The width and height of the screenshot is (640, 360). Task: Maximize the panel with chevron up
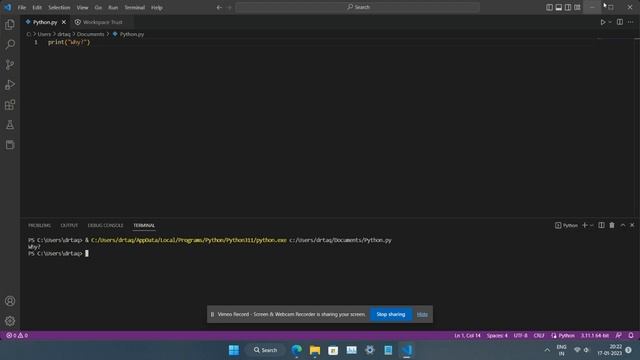[623, 225]
